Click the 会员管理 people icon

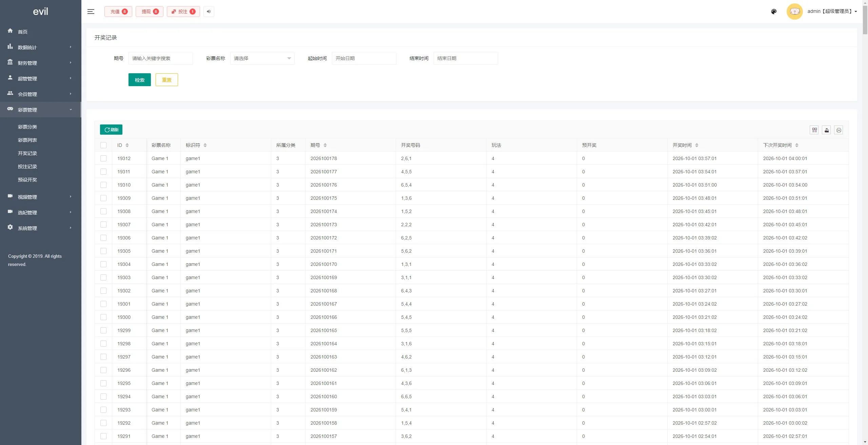(10, 93)
